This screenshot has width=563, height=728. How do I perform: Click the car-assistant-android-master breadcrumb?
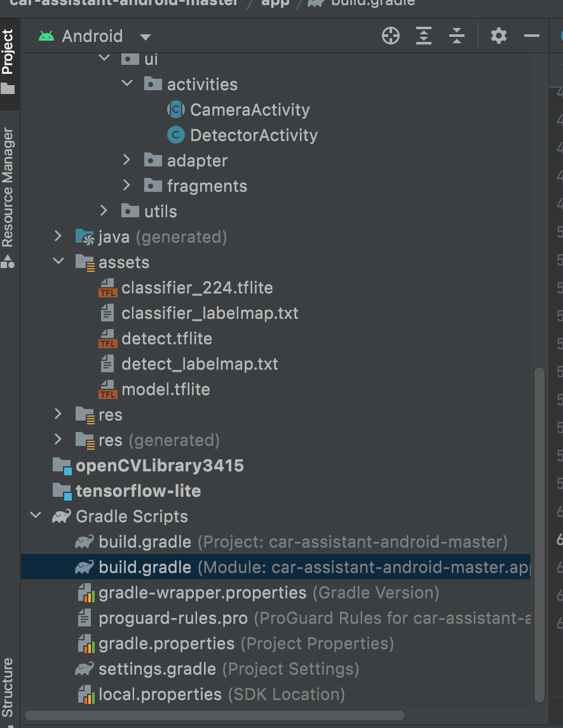tap(123, 3)
